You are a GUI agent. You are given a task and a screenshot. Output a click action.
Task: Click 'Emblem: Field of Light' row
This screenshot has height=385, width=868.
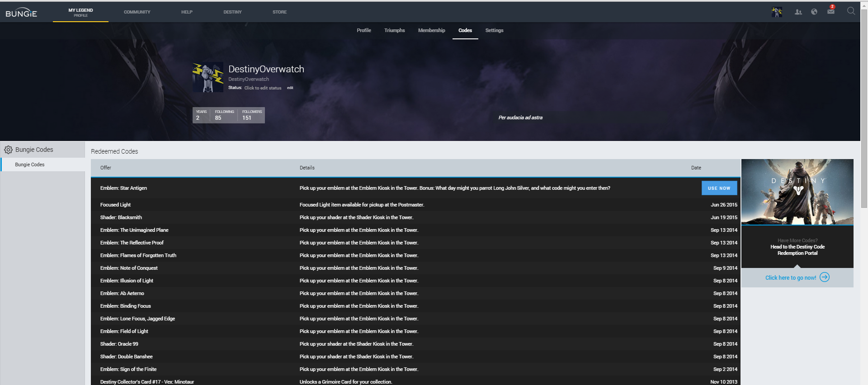click(415, 331)
